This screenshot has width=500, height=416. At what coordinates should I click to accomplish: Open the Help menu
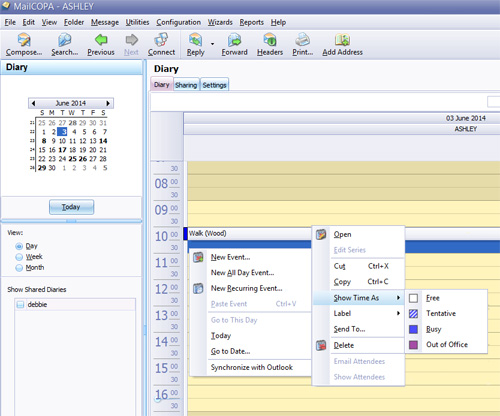(278, 22)
